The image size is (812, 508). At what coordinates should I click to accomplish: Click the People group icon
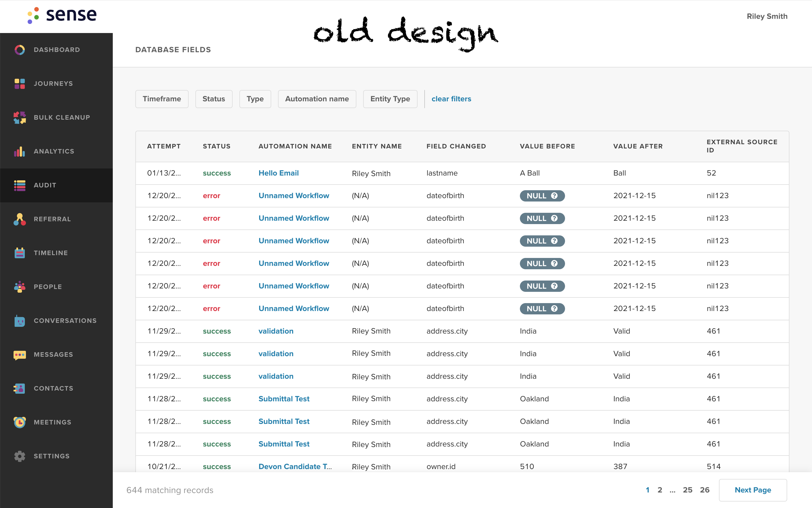click(19, 287)
